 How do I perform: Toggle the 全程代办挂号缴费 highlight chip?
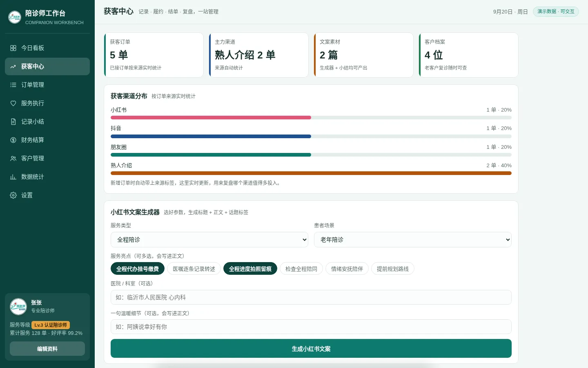pyautogui.click(x=138, y=269)
